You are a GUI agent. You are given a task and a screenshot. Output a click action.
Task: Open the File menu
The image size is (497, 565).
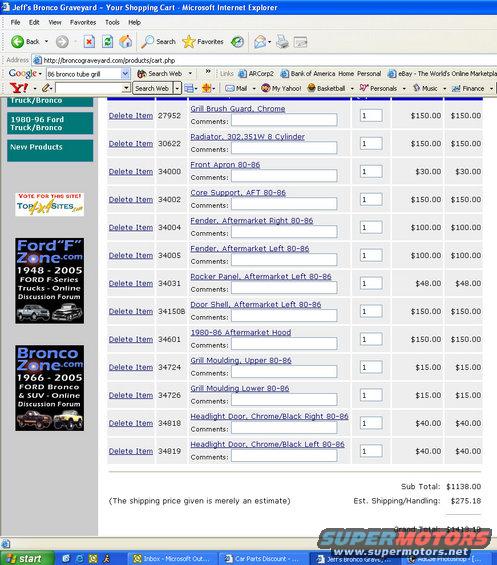tap(15, 22)
